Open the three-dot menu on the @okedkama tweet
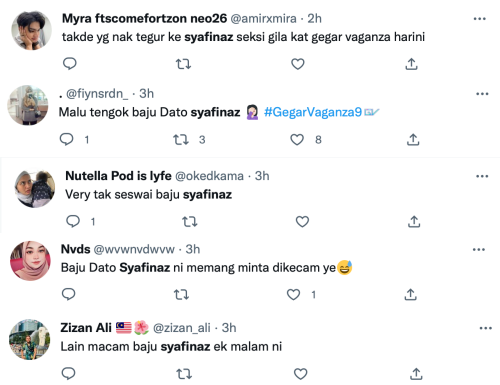The width and height of the screenshot is (500, 385). (x=482, y=176)
